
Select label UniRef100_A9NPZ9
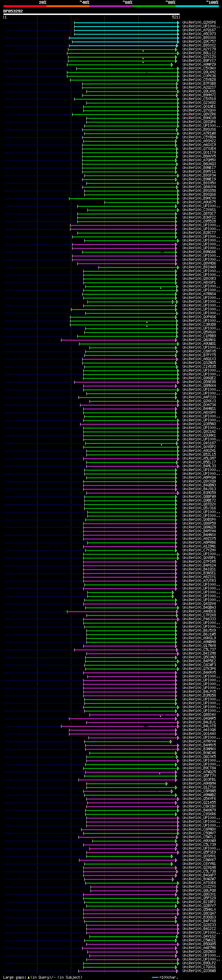(199, 64)
